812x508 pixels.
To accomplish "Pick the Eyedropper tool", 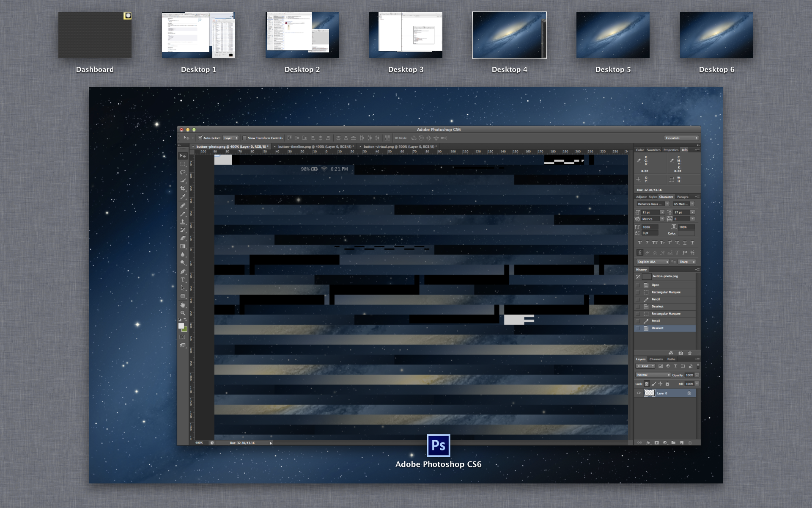I will click(183, 197).
